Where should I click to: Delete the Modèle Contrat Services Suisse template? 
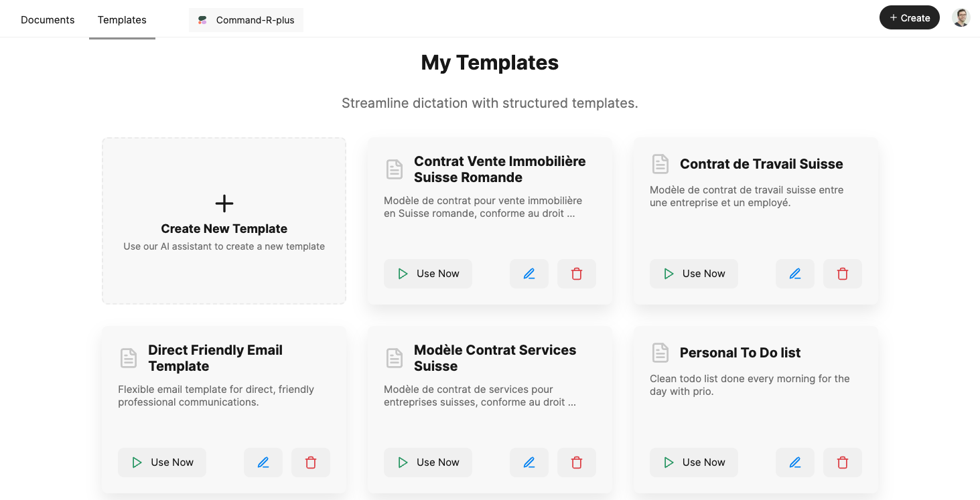point(576,463)
